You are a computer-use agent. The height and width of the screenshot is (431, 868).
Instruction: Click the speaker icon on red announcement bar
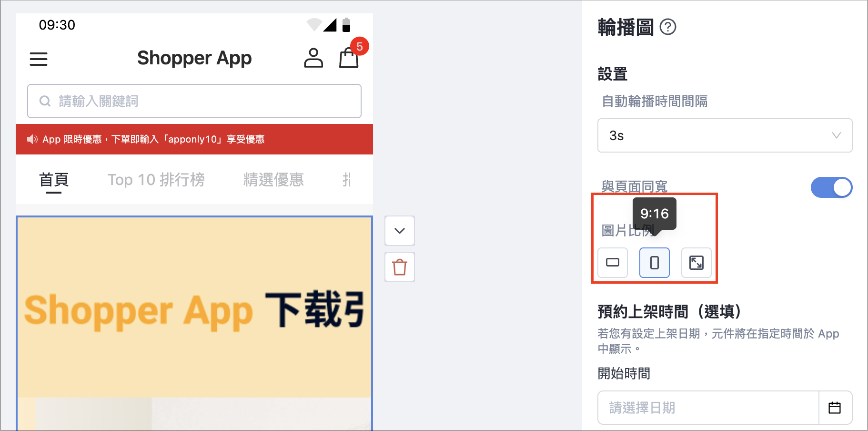(32, 139)
